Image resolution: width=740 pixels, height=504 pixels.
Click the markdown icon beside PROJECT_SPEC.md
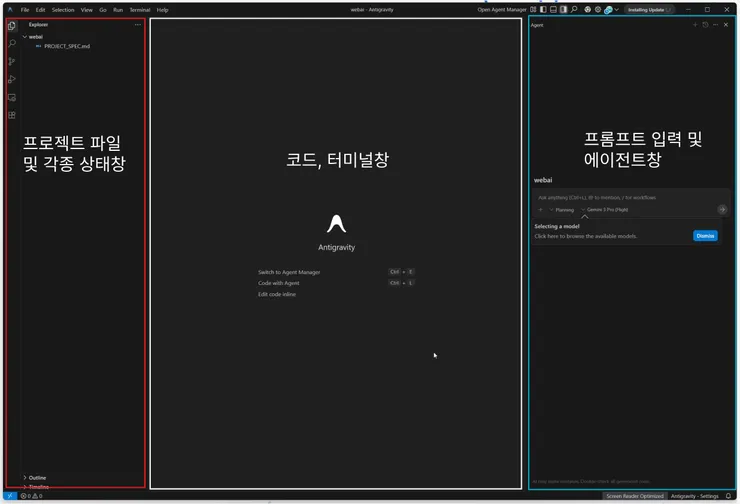(x=38, y=46)
